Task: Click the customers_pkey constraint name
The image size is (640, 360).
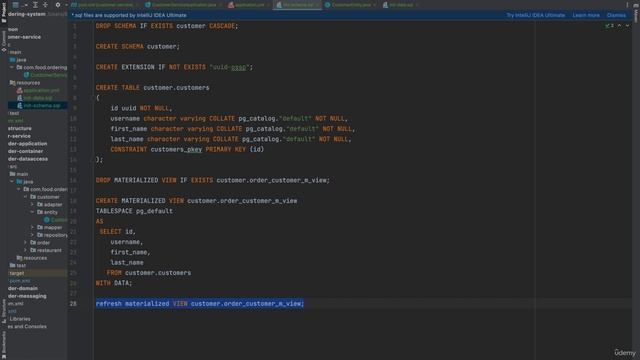Action: coord(176,149)
